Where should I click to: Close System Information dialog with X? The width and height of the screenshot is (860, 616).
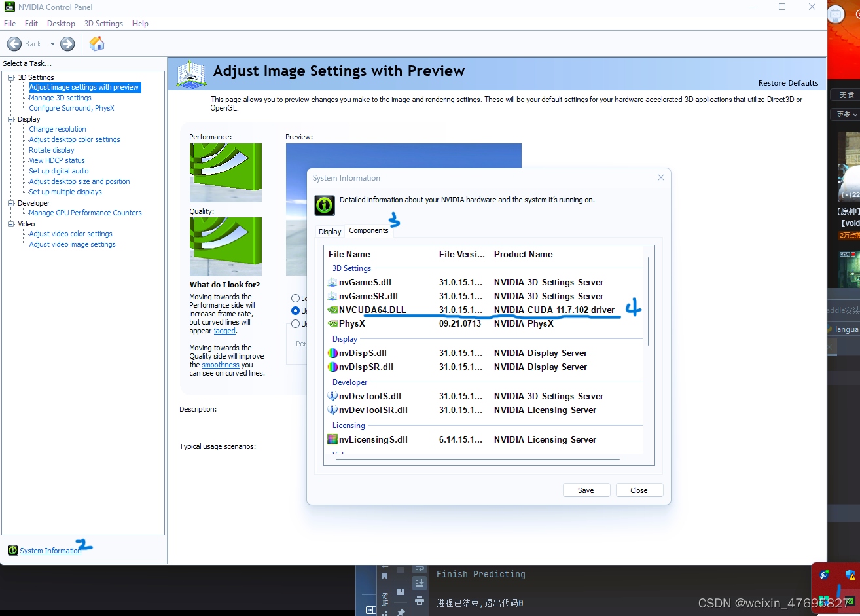[x=661, y=177]
